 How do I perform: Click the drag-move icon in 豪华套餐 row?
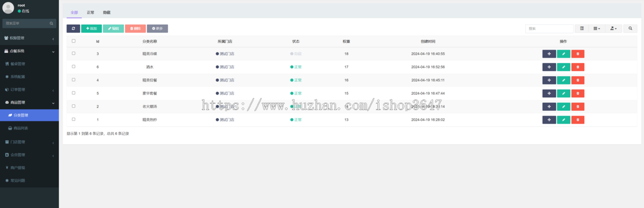(x=549, y=94)
